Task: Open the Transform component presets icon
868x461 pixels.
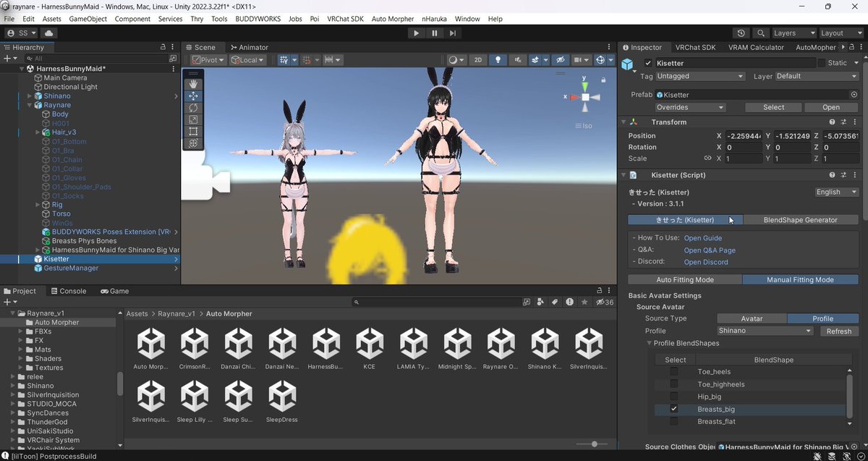Action: coord(843,122)
